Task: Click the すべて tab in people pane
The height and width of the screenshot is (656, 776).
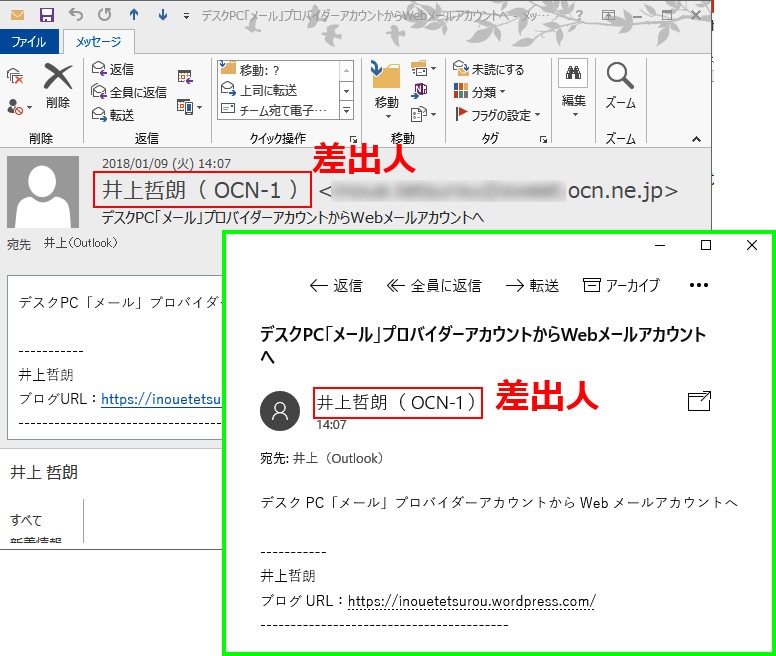Action: coord(26,520)
